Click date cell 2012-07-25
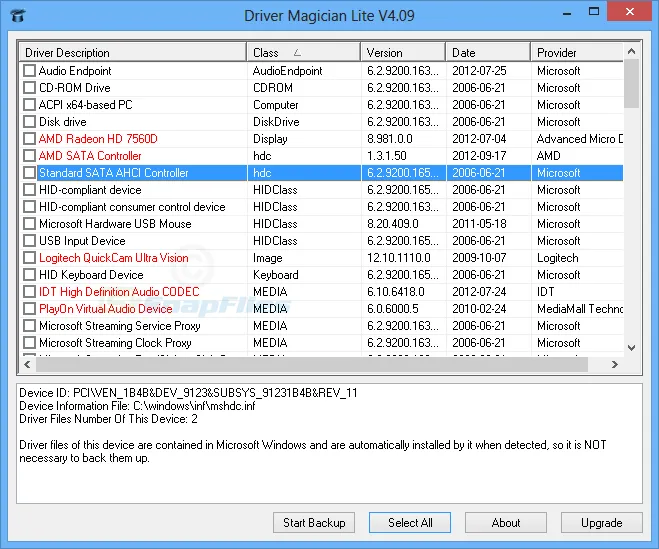 479,71
